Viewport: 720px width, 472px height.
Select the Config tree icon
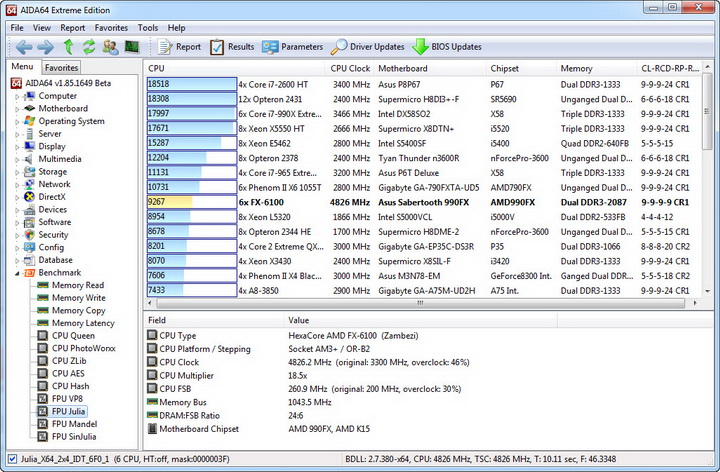coord(29,247)
